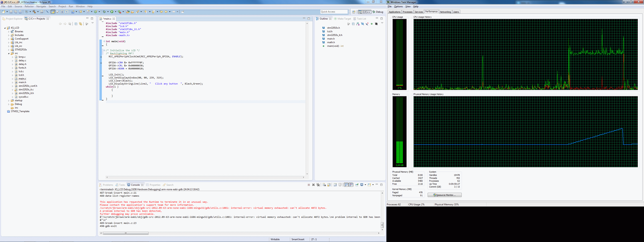The height and width of the screenshot is (242, 644).
Task: Click Sort alphabetically icon in Outline
Action: pos(358,24)
